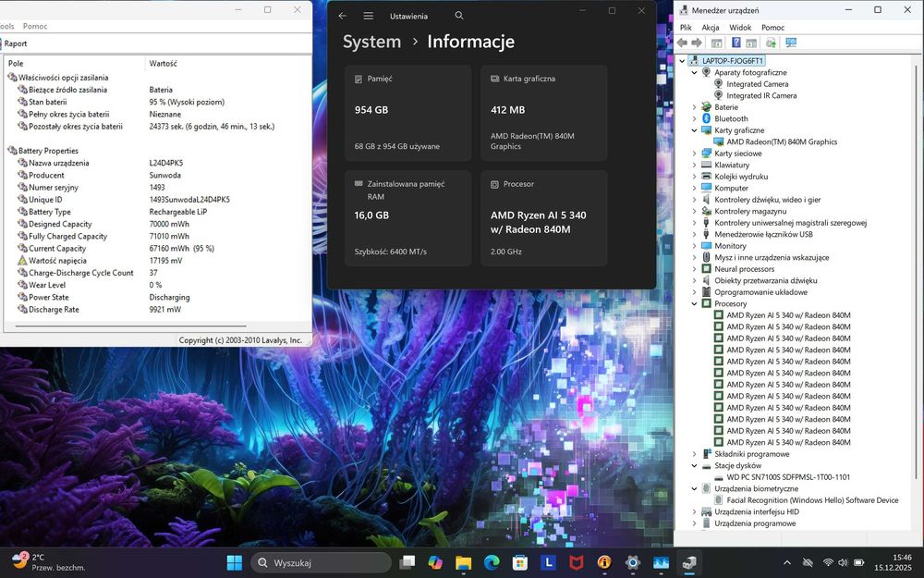The image size is (924, 578).
Task: Click Scan for hardware changes monitor icon
Action: [x=791, y=43]
